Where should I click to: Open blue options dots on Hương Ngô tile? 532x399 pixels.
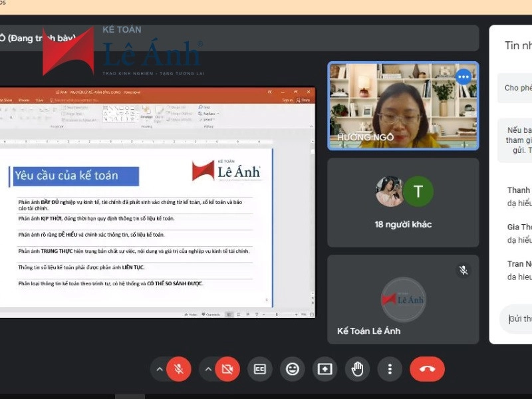(464, 77)
